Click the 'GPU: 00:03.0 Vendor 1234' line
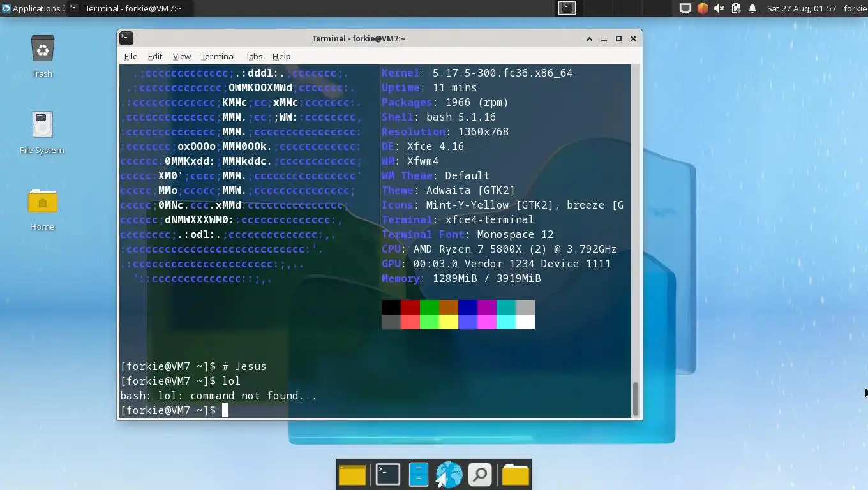Viewport: 868px width, 490px height. click(x=497, y=264)
